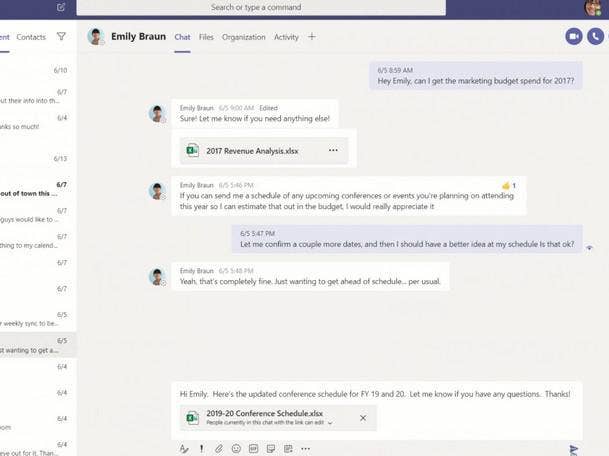Open the 2017 Revenue Analysis.xlsx attachment

tap(252, 151)
